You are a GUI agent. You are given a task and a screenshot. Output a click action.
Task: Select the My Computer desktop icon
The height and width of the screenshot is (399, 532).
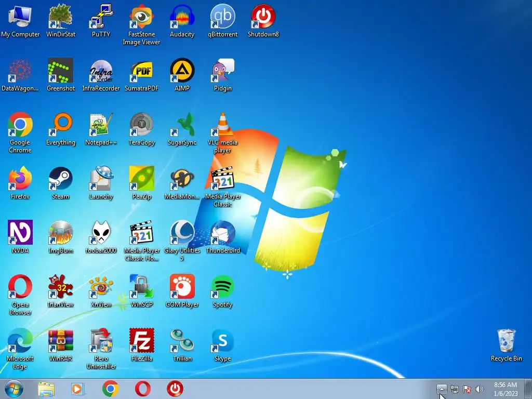click(20, 21)
